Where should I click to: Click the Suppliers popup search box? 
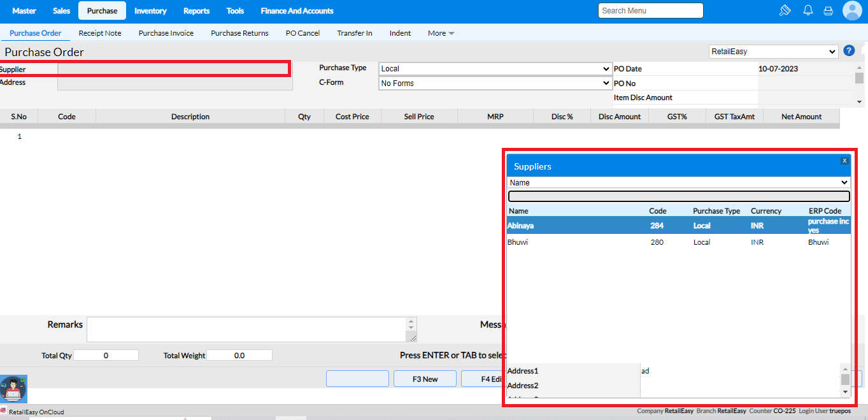click(x=679, y=196)
